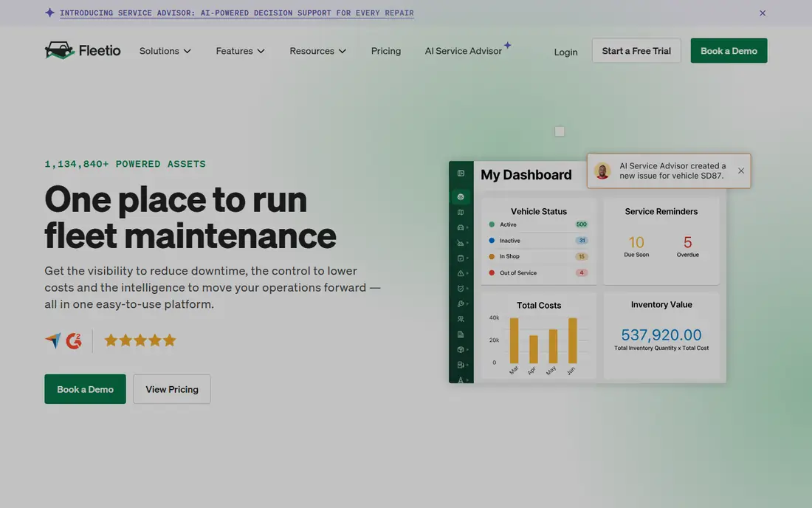Expand the arrow beside the warning triangle
This screenshot has height=508, width=812.
click(x=467, y=273)
